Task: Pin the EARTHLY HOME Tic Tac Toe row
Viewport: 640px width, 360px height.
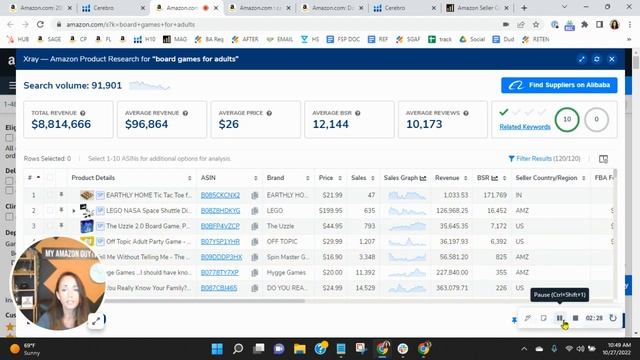Action: click(x=61, y=195)
